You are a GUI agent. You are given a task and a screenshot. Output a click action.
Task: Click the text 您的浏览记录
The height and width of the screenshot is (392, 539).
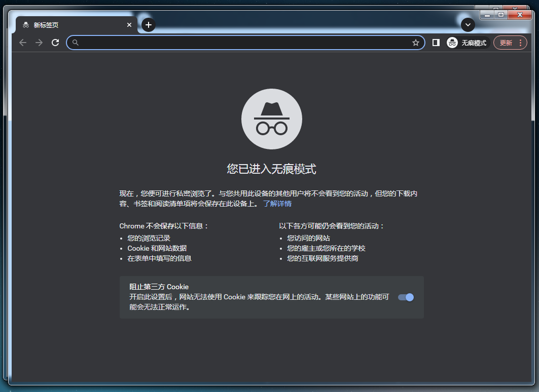[x=149, y=238]
